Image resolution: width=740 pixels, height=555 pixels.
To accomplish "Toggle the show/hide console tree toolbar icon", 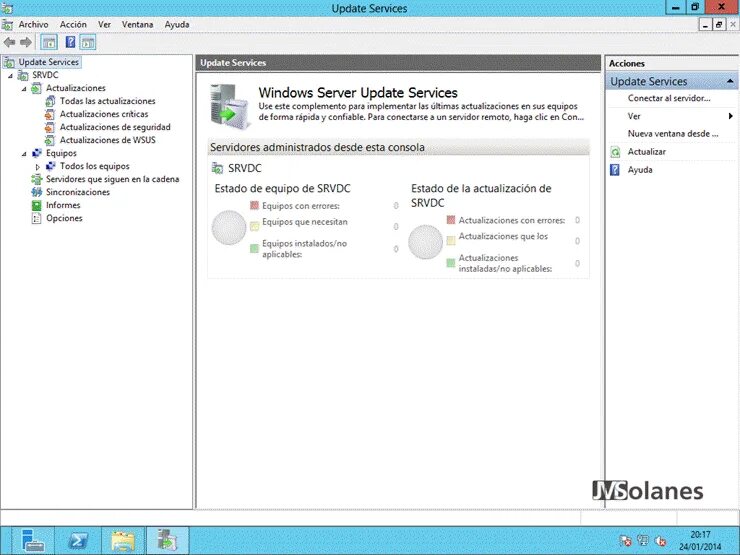I will pyautogui.click(x=49, y=42).
